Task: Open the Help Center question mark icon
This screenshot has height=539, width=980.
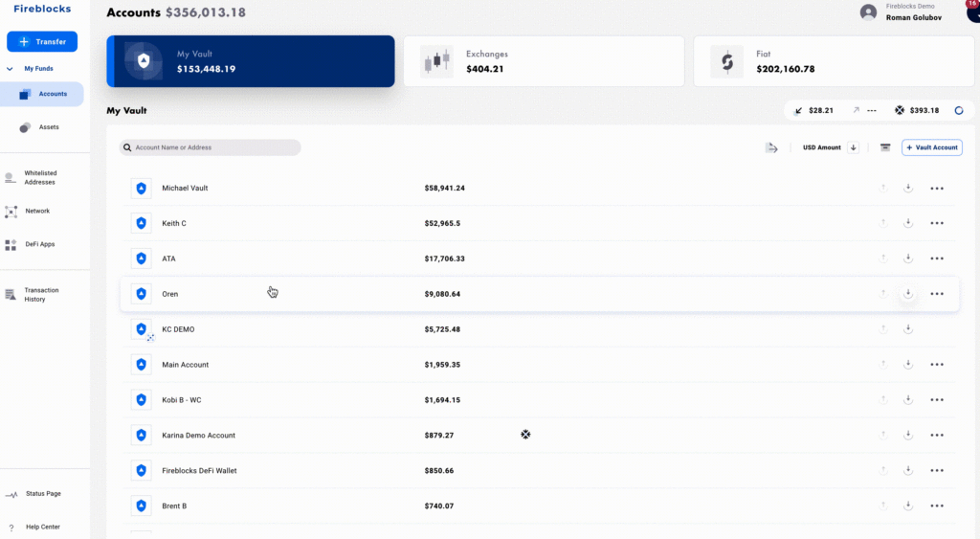Action: point(11,528)
